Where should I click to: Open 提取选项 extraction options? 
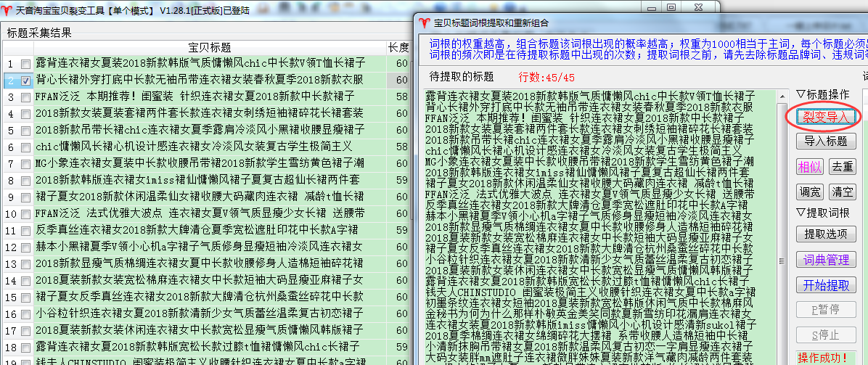tap(825, 234)
